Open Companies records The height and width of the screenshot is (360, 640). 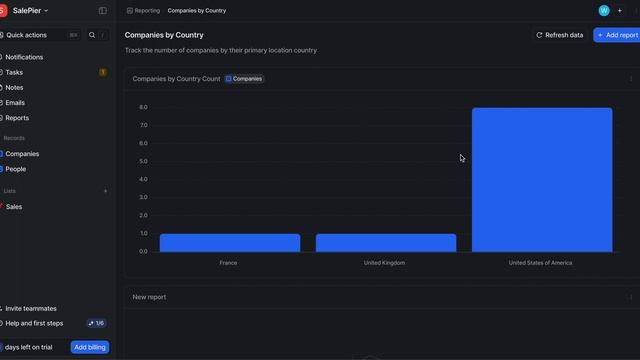(22, 154)
